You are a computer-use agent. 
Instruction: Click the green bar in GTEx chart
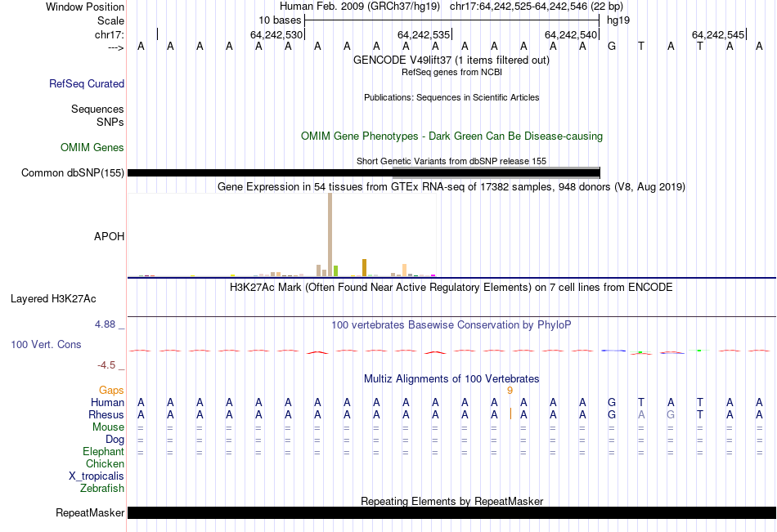pyautogui.click(x=335, y=271)
